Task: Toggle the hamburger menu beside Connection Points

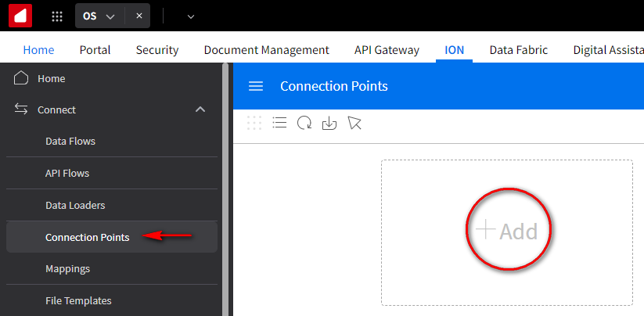Action: (256, 86)
